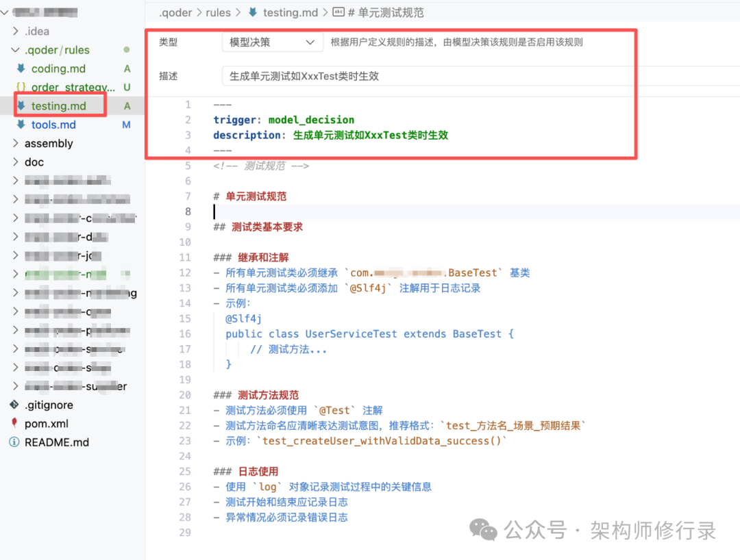Expand the doc folder chevron

pos(16,162)
